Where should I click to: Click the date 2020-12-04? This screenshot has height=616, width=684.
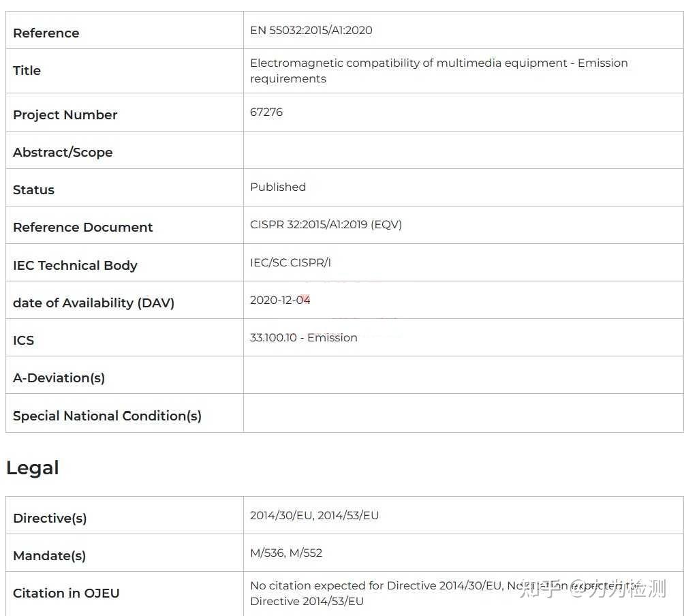[x=280, y=300]
